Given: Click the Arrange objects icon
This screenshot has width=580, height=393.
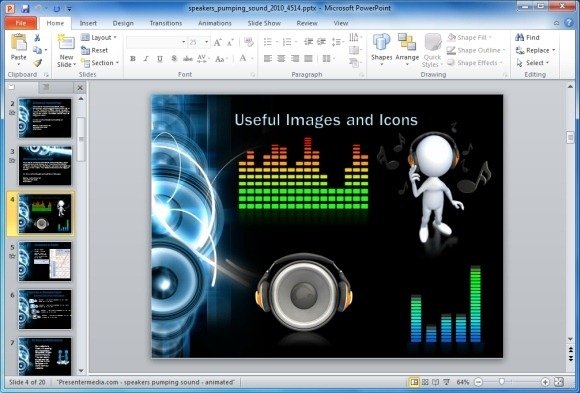Looking at the screenshot, I should click(x=407, y=50).
